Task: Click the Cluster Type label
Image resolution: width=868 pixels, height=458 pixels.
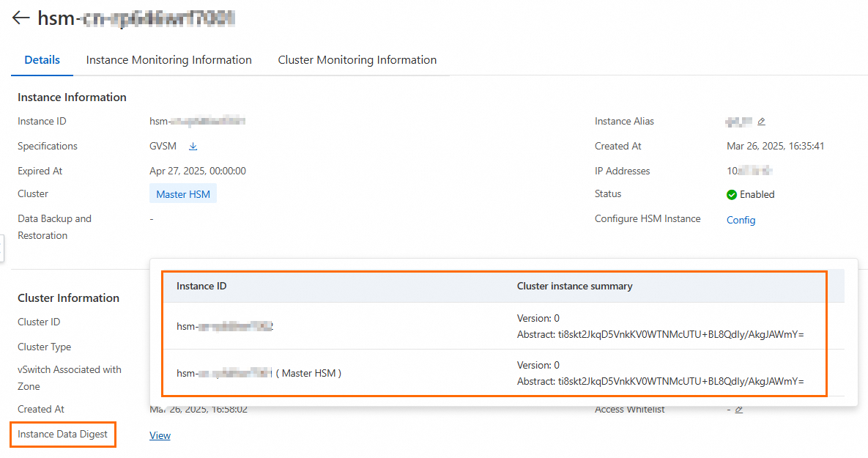Action: click(44, 347)
